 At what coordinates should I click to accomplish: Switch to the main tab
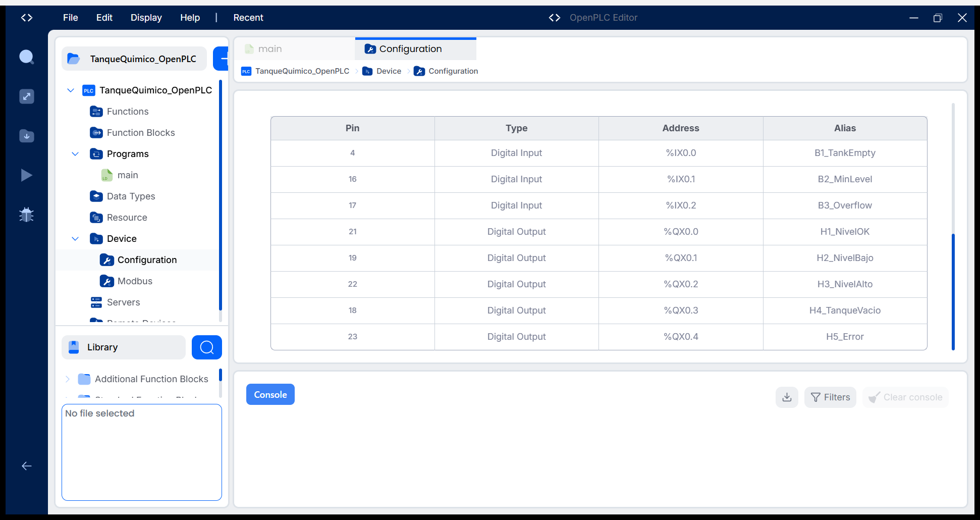tap(295, 49)
